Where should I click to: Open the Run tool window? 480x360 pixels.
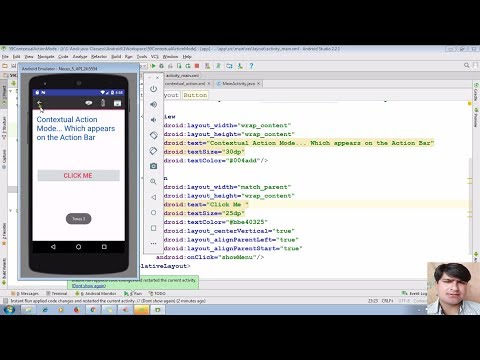click(133, 293)
